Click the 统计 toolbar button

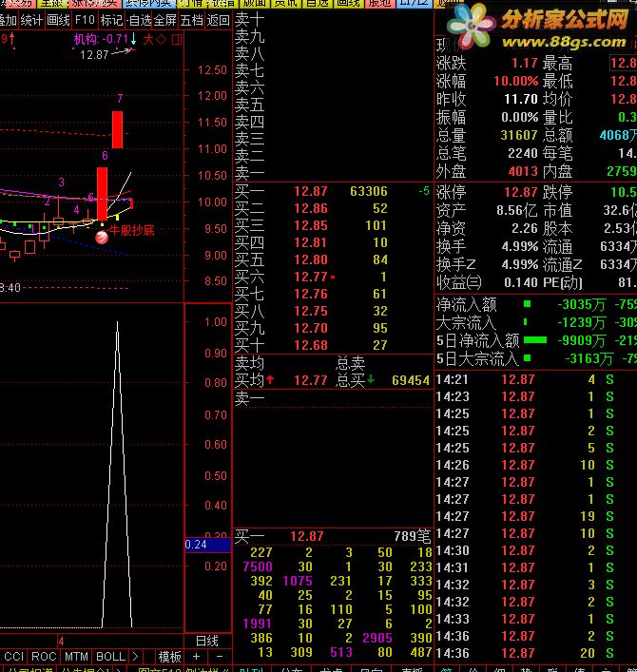[31, 20]
